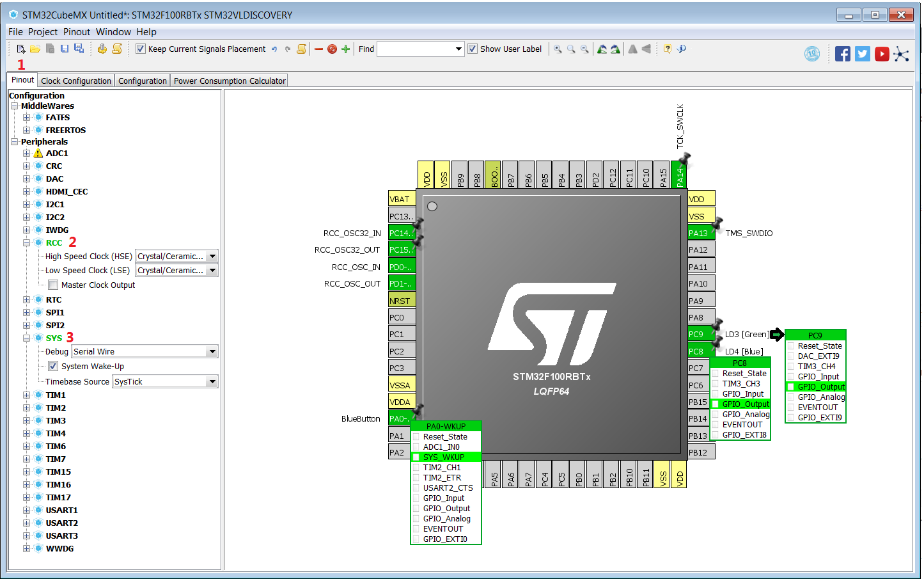Click the round 10-years badge icon
This screenshot has width=924, height=579.
coord(812,54)
